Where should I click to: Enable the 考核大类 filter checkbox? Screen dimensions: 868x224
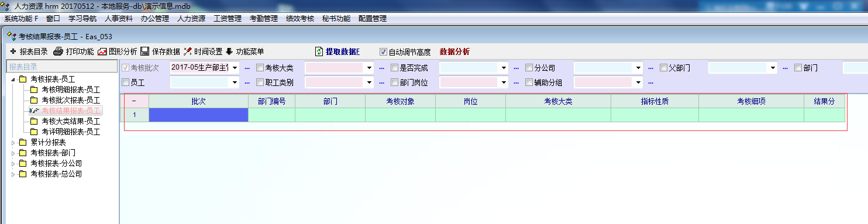(x=260, y=68)
